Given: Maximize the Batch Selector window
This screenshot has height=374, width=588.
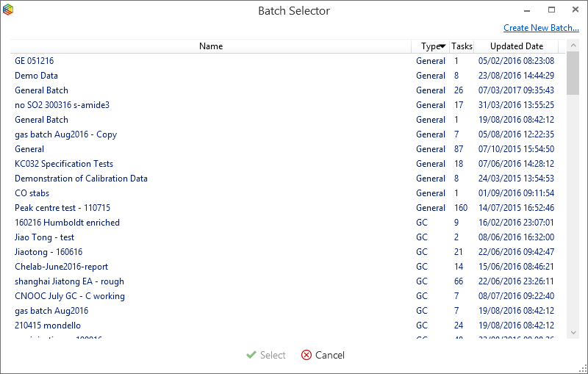Looking at the screenshot, I should 551,10.
